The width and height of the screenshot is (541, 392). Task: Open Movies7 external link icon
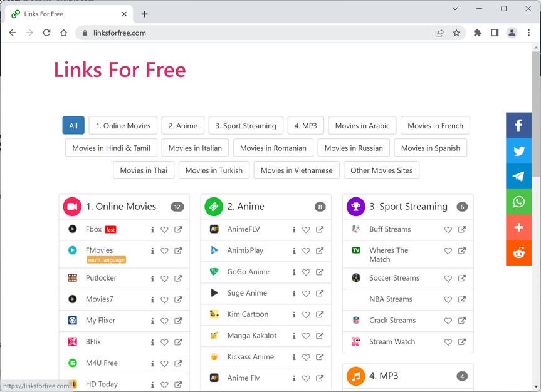(178, 299)
